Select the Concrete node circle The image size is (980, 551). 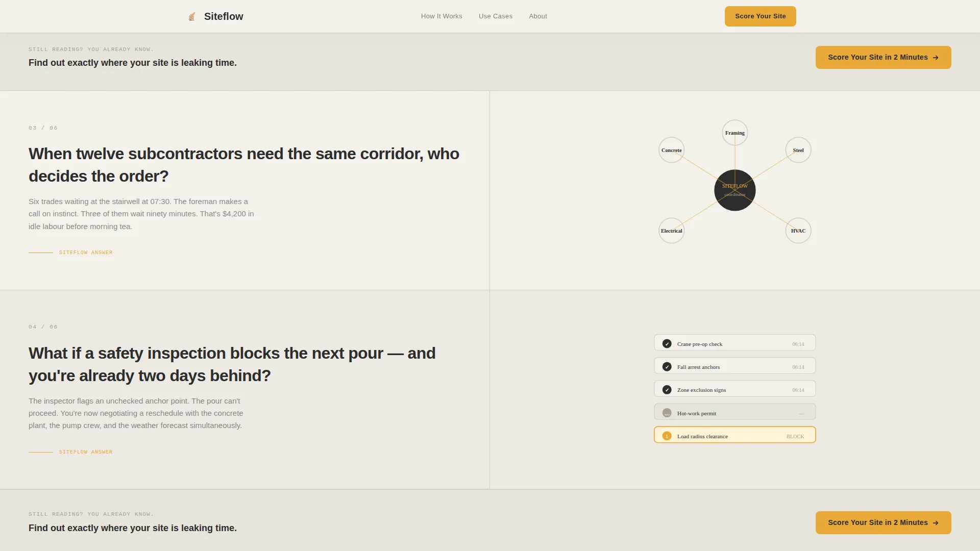[671, 150]
